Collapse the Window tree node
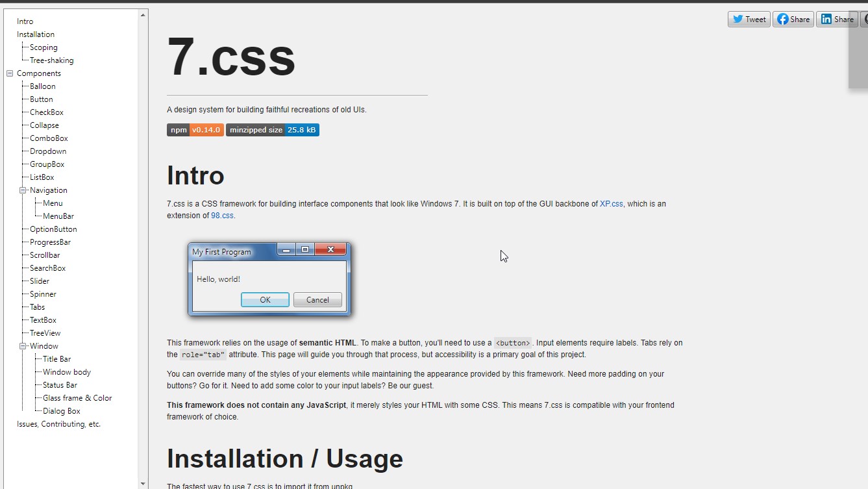Viewport: 868px width, 489px height. pos(23,346)
